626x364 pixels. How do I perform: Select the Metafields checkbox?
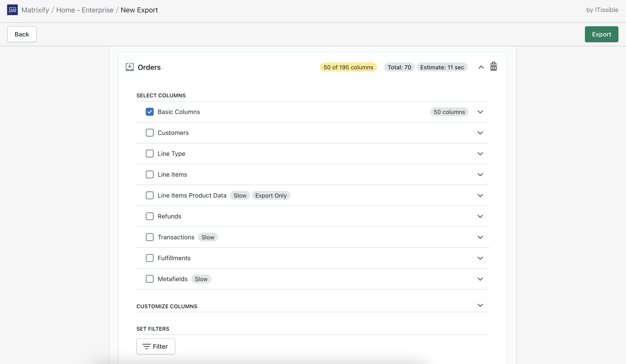pyautogui.click(x=150, y=279)
